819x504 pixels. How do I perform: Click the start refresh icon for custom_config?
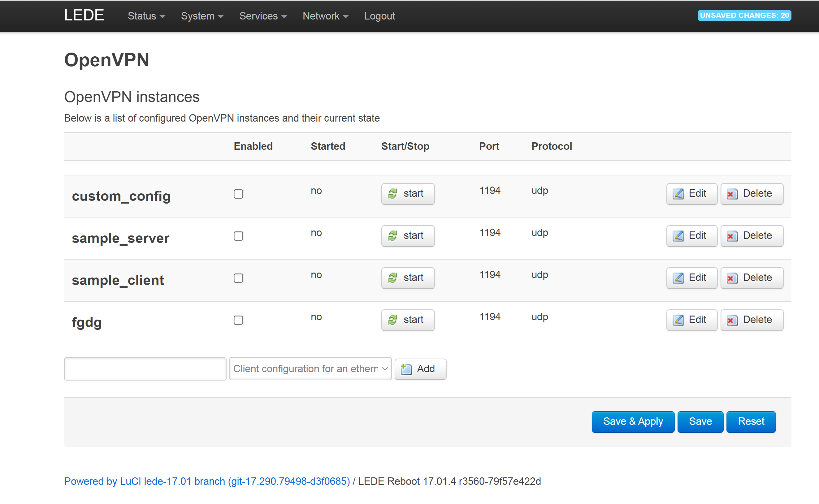[x=392, y=194]
